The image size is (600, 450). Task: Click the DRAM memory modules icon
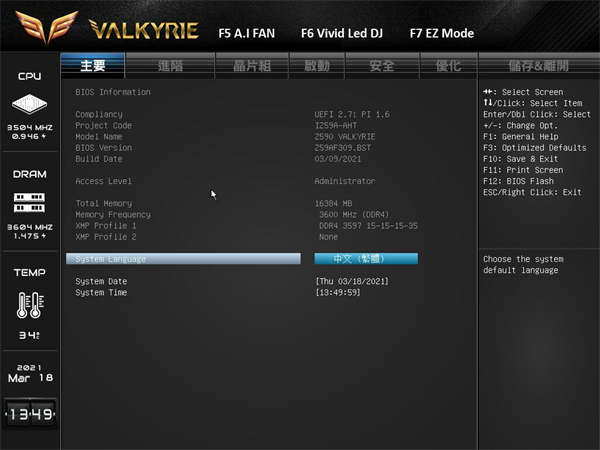[29, 202]
